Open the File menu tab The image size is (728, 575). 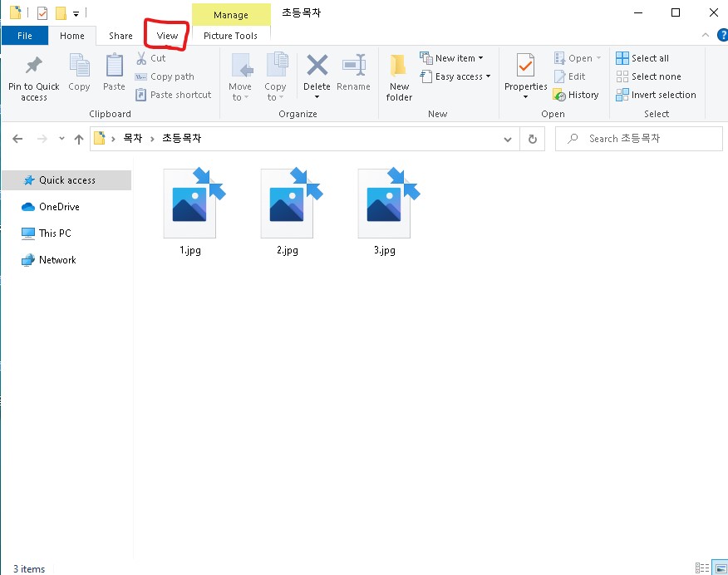click(25, 36)
